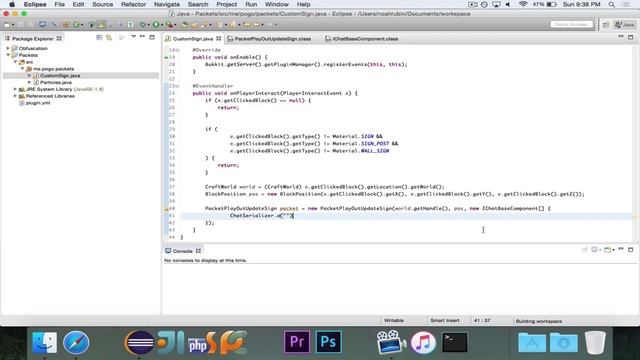Open Safari from the Dock
Image resolution: width=640 pixels, height=360 pixels.
click(x=76, y=342)
